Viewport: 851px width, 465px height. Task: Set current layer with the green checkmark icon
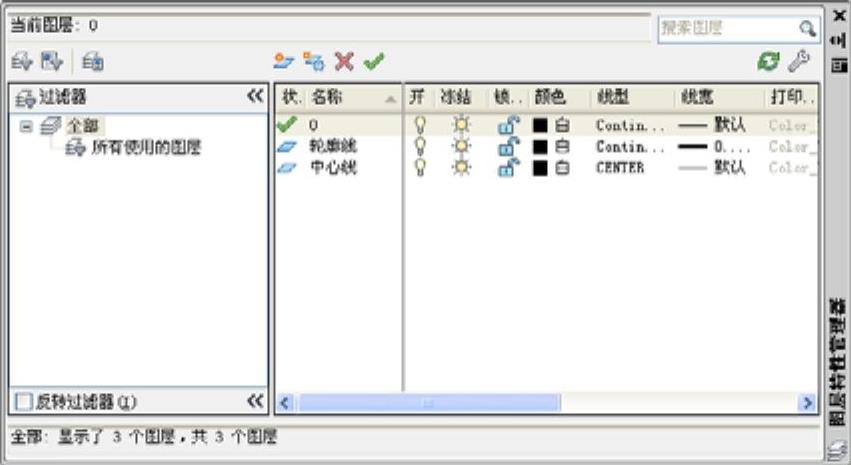point(374,61)
